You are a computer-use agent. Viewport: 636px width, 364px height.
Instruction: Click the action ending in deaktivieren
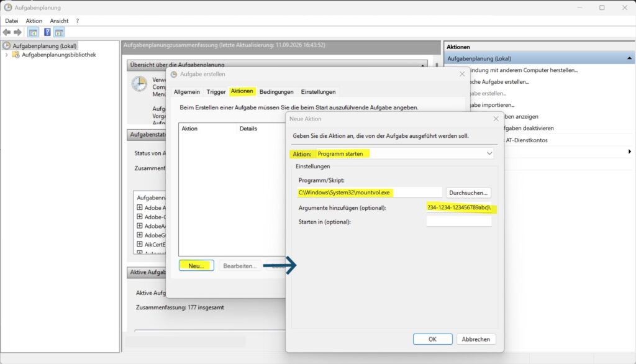(x=529, y=128)
